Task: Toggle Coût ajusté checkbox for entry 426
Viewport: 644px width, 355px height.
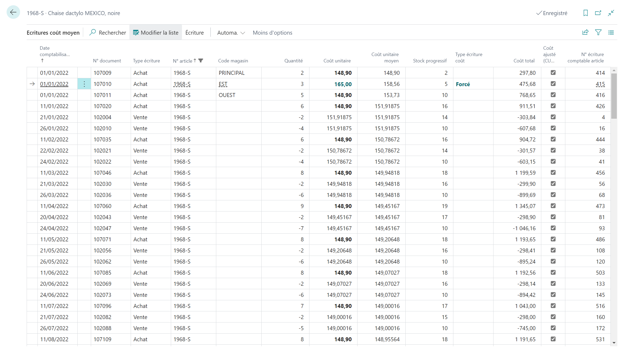Action: coord(553,106)
